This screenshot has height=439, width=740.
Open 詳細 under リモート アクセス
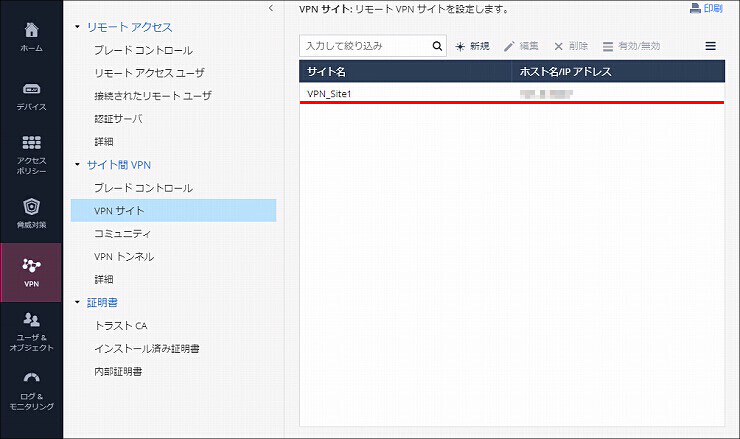pyautogui.click(x=103, y=142)
